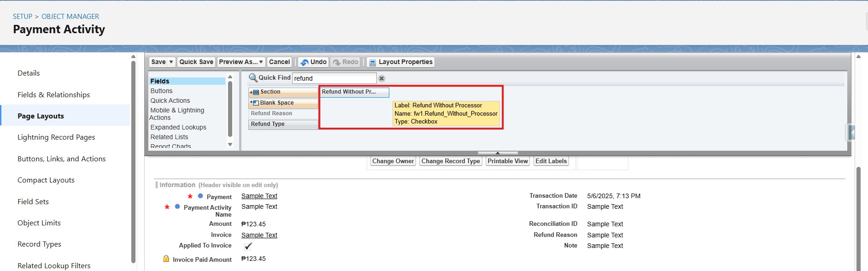Open the Preview As dropdown

[241, 62]
